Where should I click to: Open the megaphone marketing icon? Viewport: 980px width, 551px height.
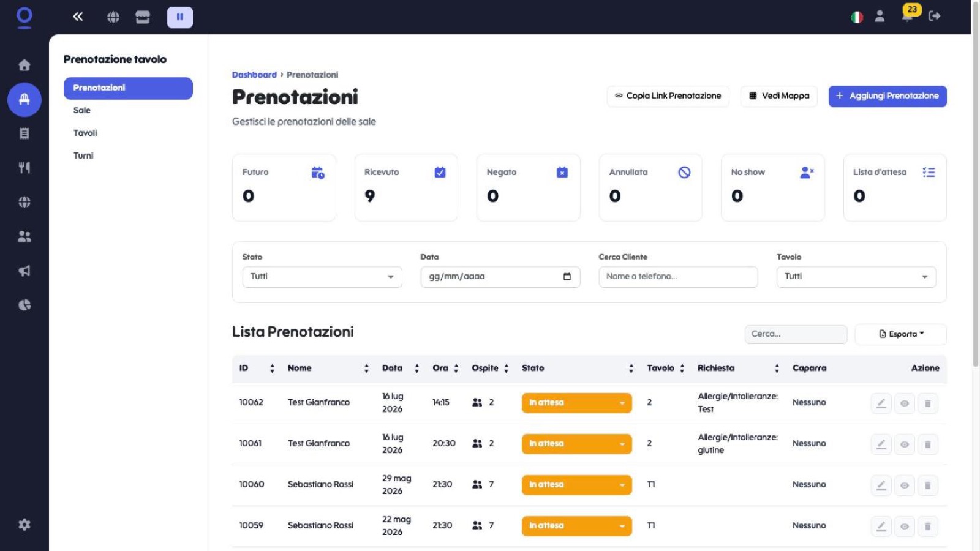24,271
